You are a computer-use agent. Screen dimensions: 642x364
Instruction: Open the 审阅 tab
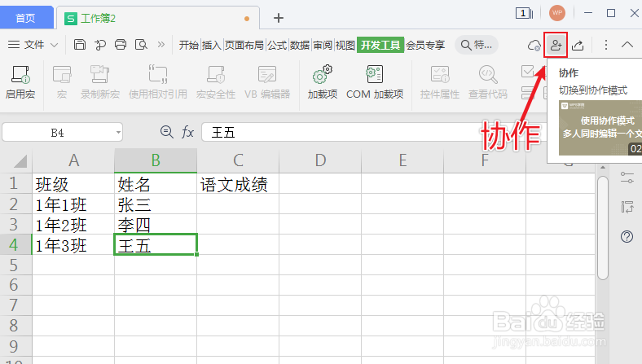(x=323, y=45)
